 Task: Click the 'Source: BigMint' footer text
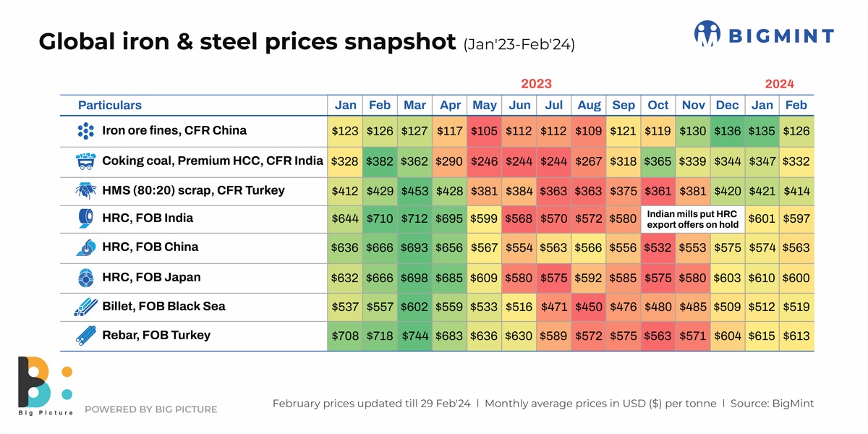(772, 404)
